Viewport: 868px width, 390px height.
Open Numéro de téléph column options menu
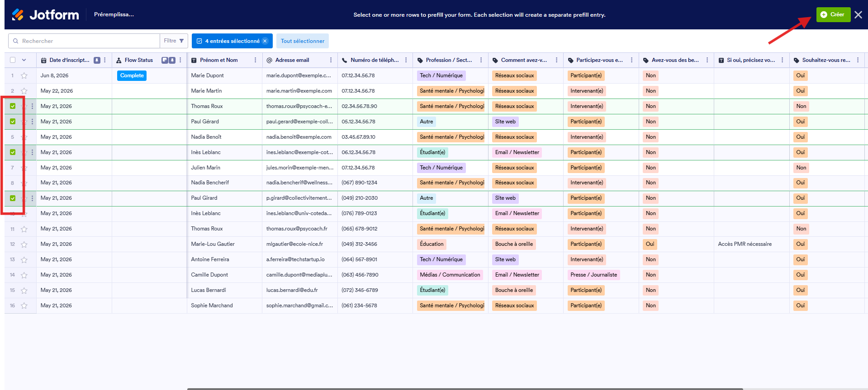click(x=406, y=60)
